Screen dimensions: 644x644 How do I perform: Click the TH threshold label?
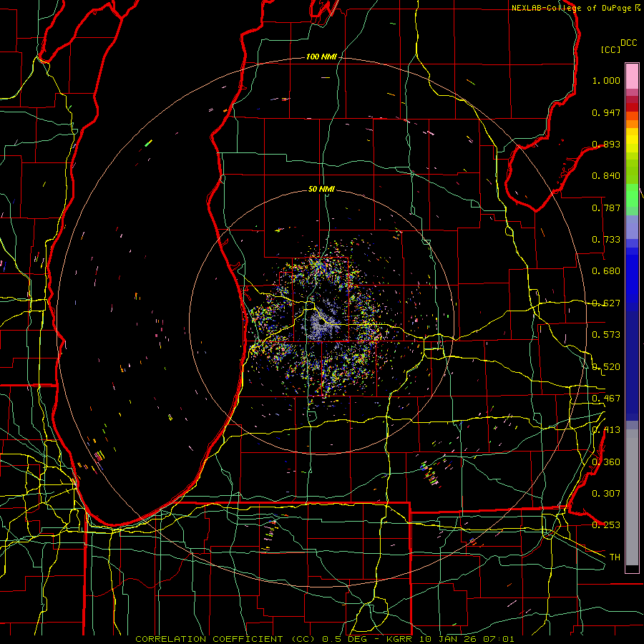tap(615, 557)
